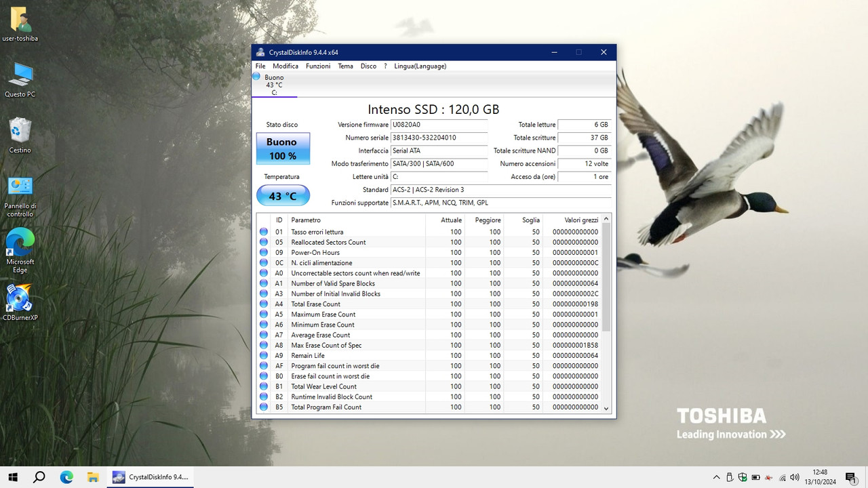Image resolution: width=868 pixels, height=488 pixels.
Task: Click the blue disk status orb beside Buono 43 °C
Action: [256, 77]
